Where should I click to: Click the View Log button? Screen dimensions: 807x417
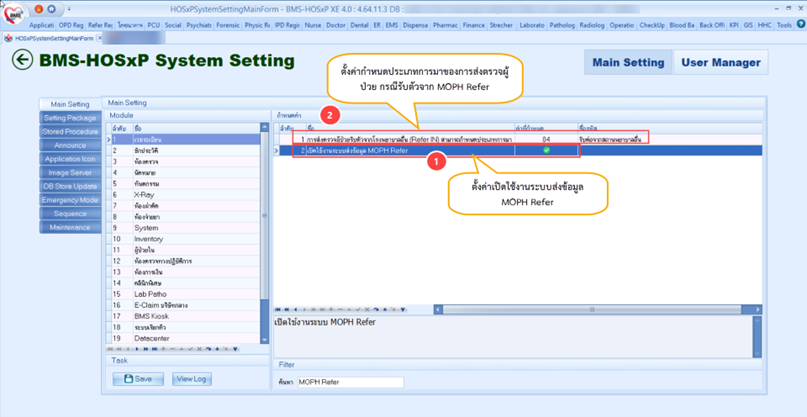[191, 379]
